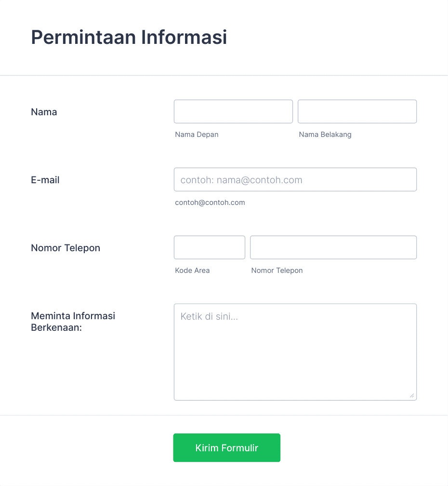Click the 'Meminta Informasi Berkenaan:' label
This screenshot has width=448, height=486.
point(73,322)
